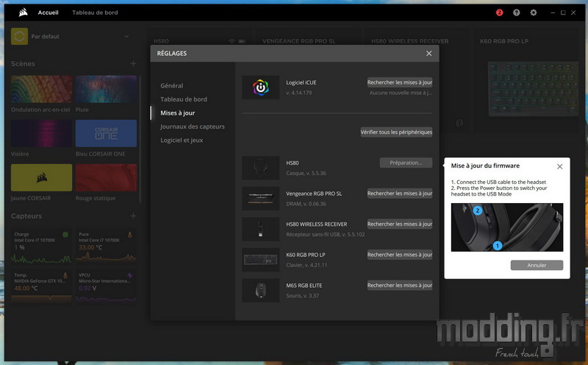Open the VPCU Micro-Star voltage sensor
The image size is (588, 365).
tap(106, 287)
